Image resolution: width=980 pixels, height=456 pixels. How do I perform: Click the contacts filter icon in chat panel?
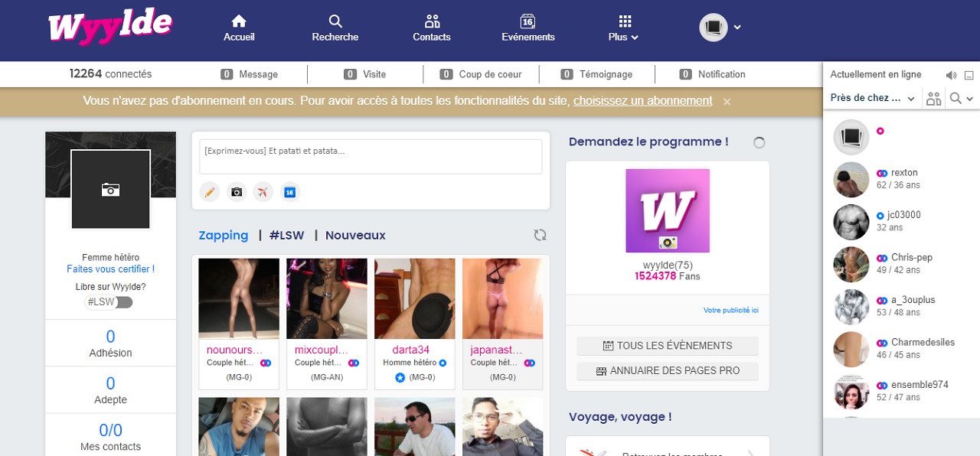tap(933, 98)
